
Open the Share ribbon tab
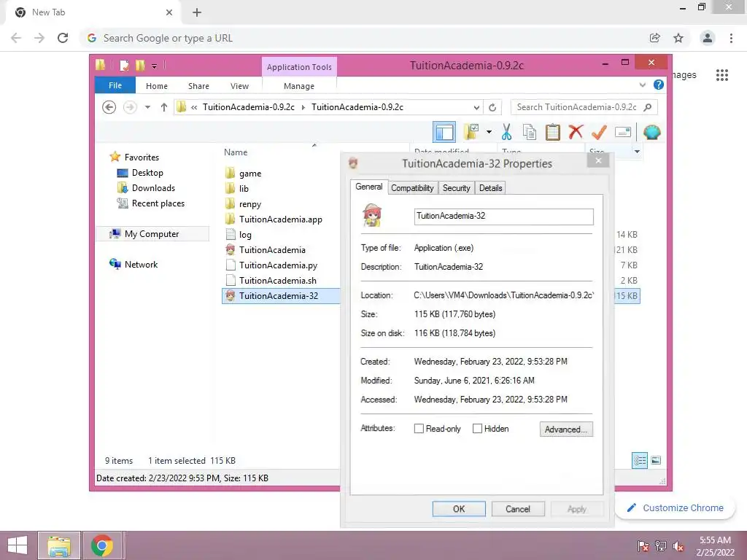198,86
